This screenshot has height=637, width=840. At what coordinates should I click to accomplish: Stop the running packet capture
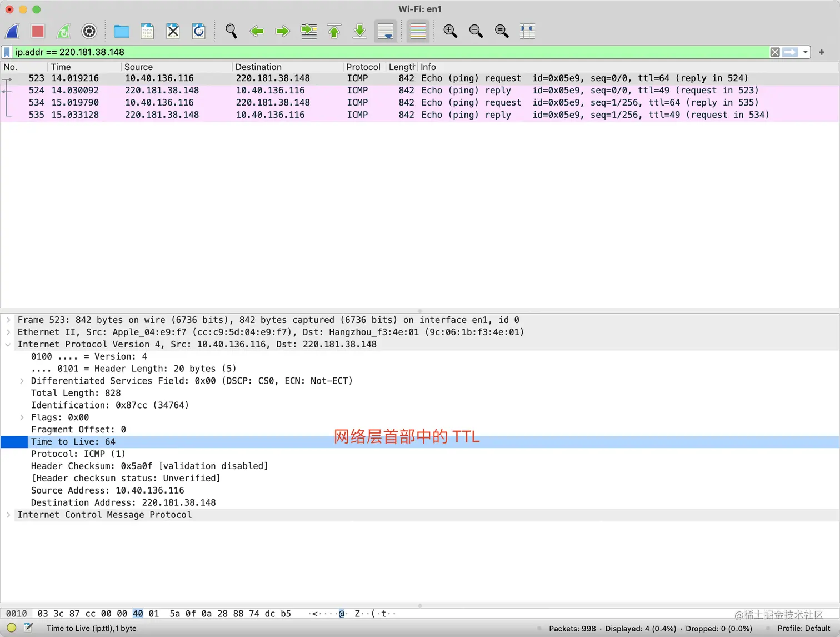(38, 31)
